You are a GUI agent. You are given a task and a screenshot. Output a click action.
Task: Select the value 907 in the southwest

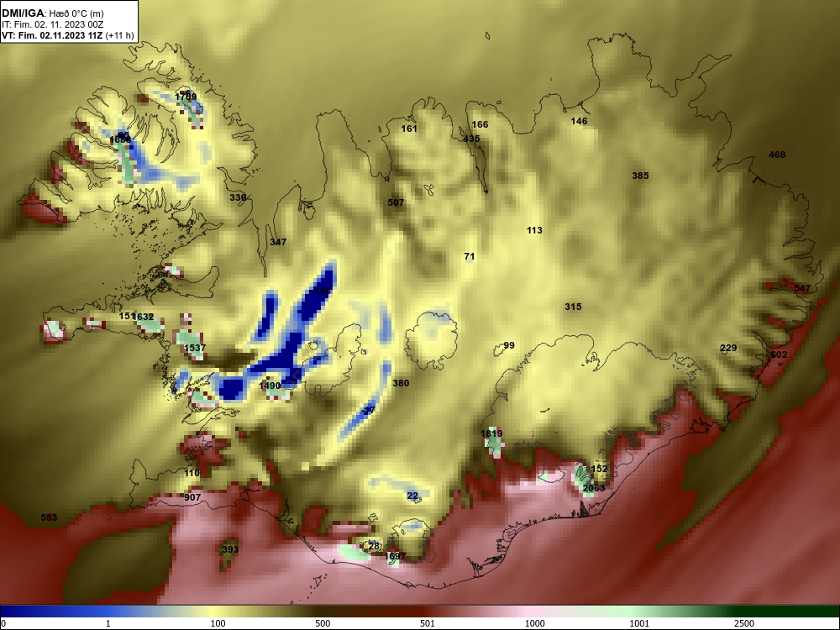tap(192, 497)
